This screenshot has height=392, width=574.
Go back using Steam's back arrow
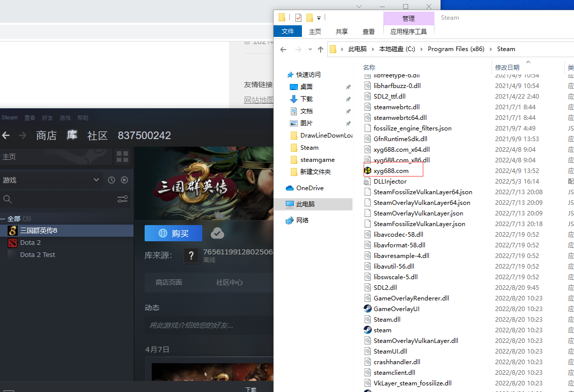(6, 136)
